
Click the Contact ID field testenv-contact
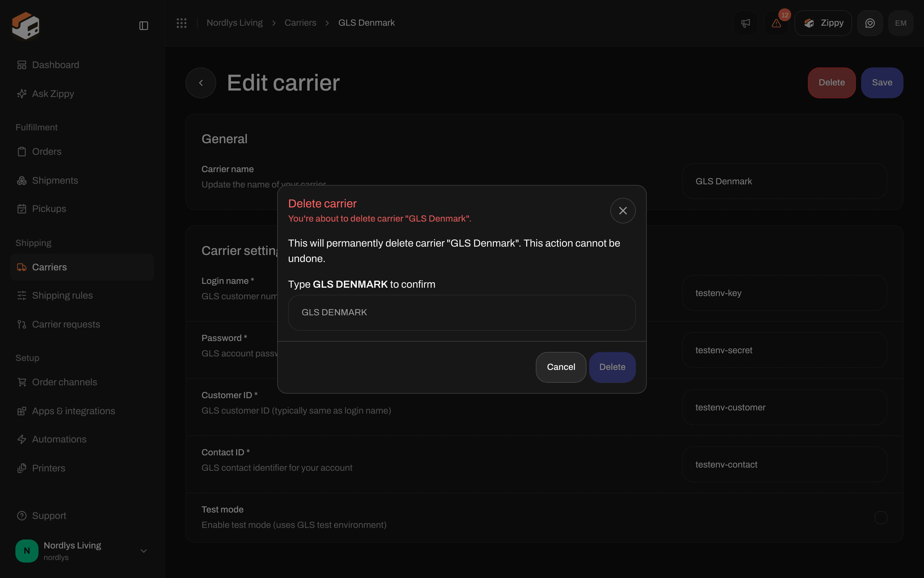785,464
